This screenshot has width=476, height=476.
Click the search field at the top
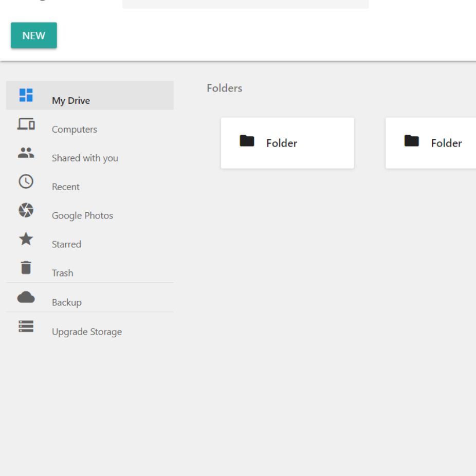[245, 4]
